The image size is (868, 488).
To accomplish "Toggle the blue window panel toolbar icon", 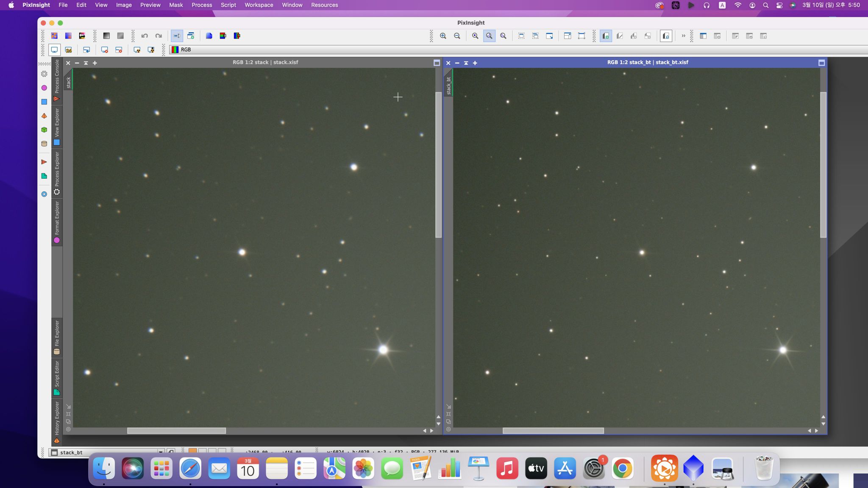I will [x=703, y=36].
